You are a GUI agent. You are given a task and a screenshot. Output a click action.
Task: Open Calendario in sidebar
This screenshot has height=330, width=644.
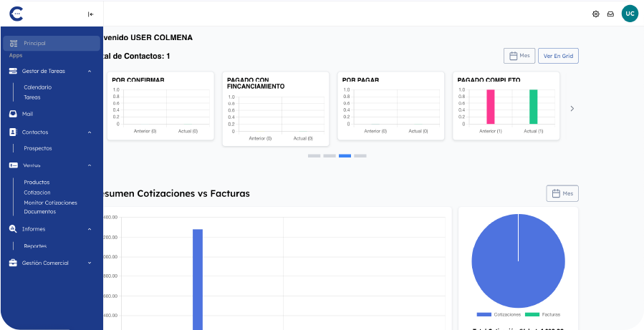(38, 87)
